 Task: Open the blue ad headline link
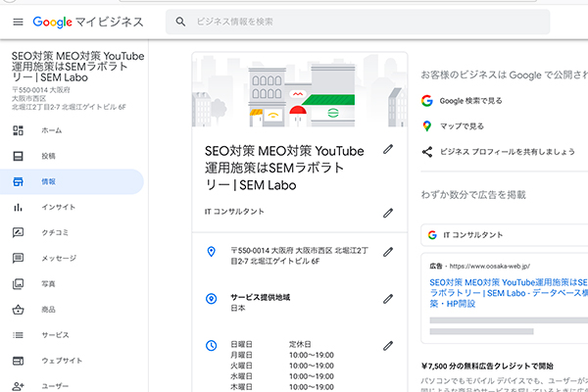[509, 293]
